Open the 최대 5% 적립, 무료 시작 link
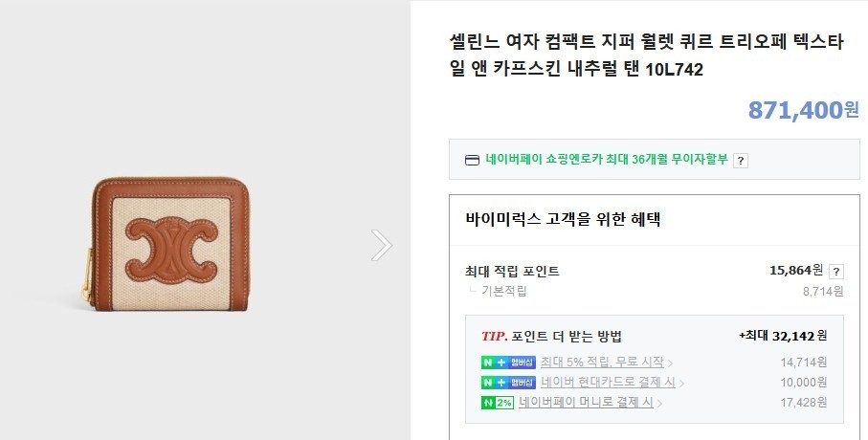868x440 pixels. [x=602, y=362]
